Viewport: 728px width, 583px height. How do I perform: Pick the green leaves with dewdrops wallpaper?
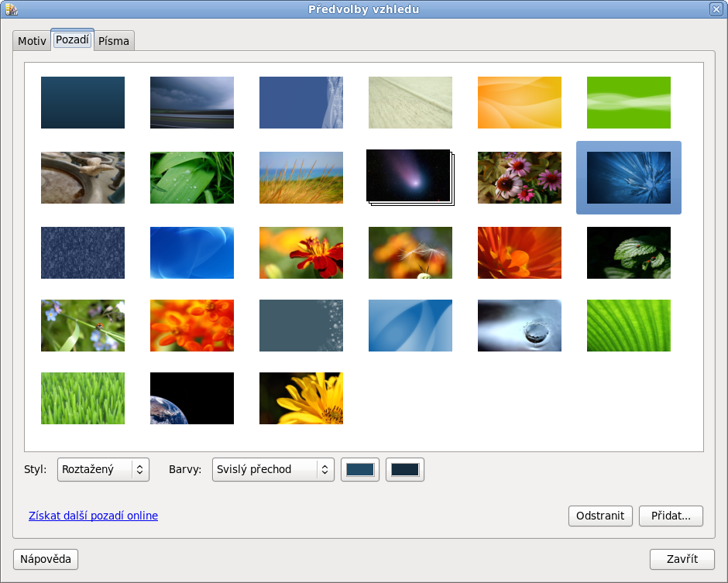click(192, 178)
